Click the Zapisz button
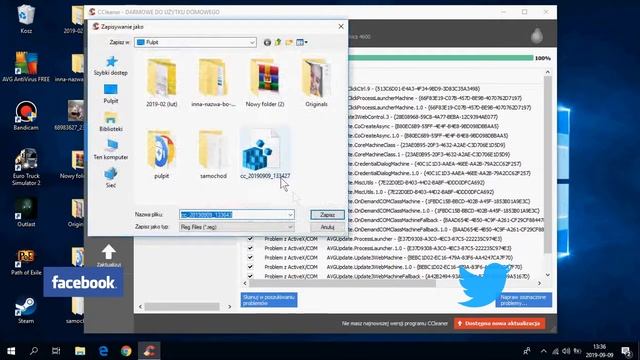Screen dimensions: 640x360 (327, 215)
